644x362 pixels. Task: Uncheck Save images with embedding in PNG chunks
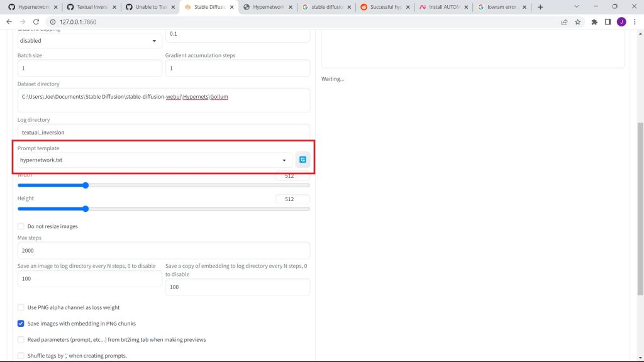click(x=21, y=324)
